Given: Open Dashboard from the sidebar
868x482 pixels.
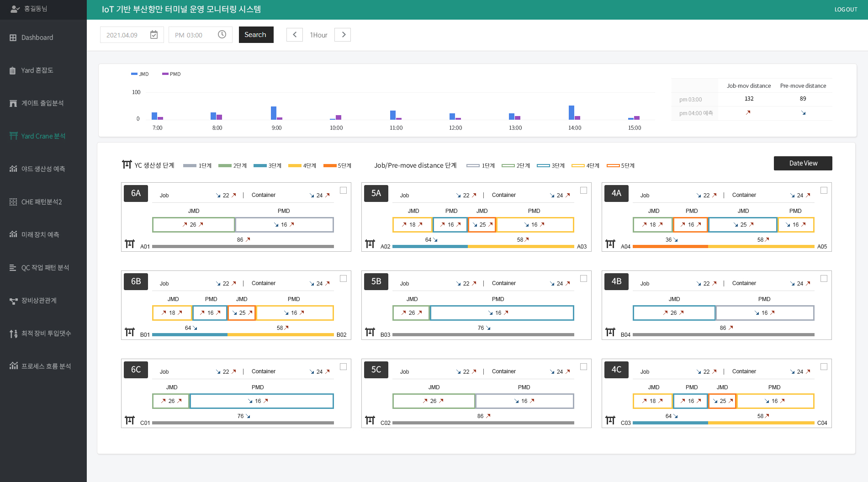Looking at the screenshot, I should (37, 37).
